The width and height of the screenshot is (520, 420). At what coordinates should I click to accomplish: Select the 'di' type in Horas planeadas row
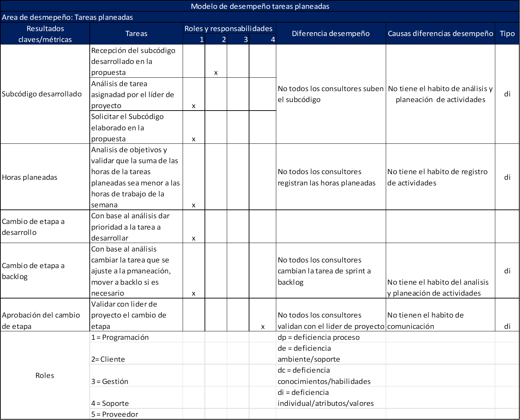tap(507, 177)
